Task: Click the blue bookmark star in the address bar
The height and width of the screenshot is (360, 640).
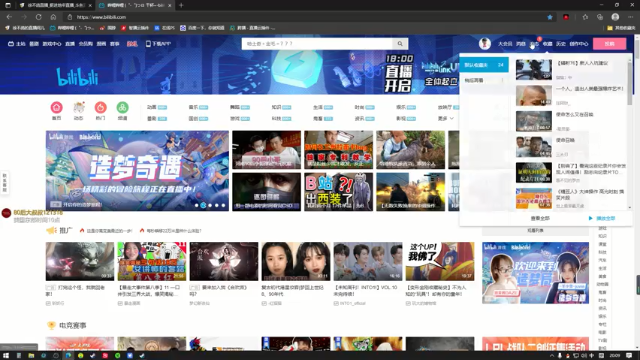Action: [550, 17]
